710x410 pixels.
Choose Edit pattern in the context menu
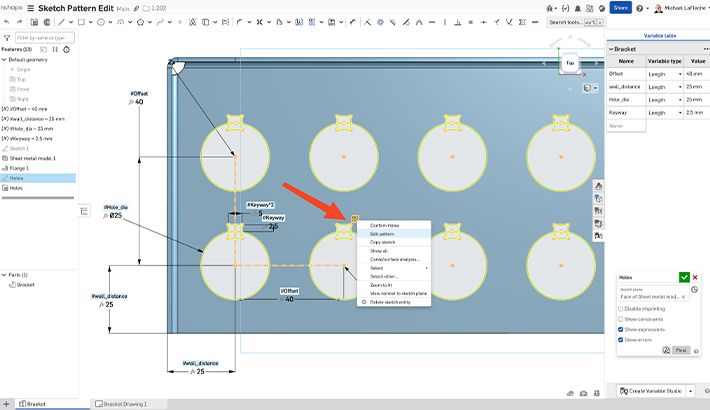(x=394, y=234)
